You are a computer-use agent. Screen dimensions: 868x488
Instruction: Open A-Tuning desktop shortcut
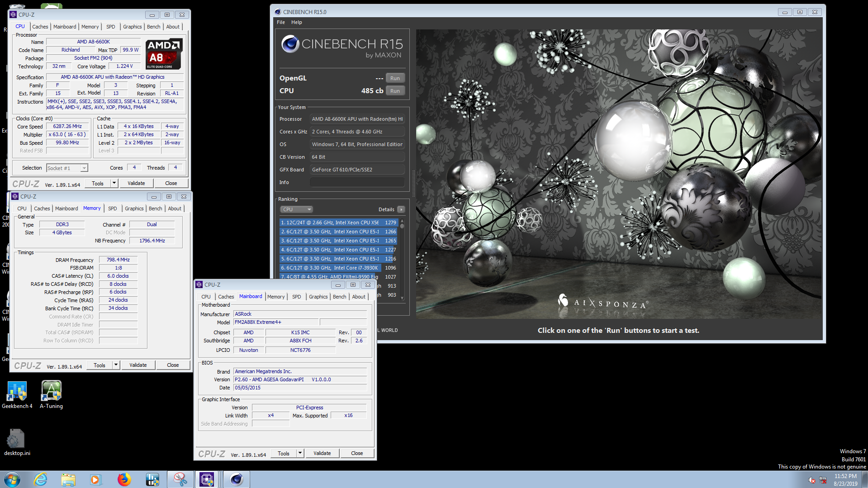[x=51, y=394]
